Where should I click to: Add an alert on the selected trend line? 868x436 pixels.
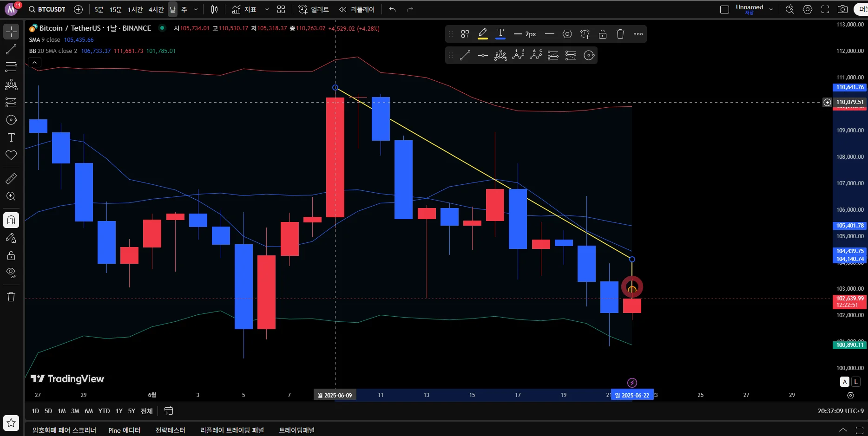point(585,34)
